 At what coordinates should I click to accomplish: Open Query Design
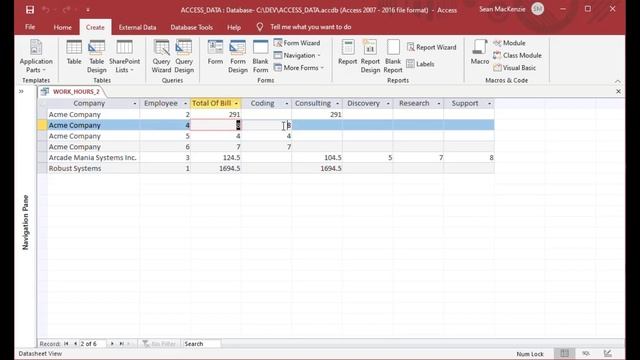tap(184, 57)
